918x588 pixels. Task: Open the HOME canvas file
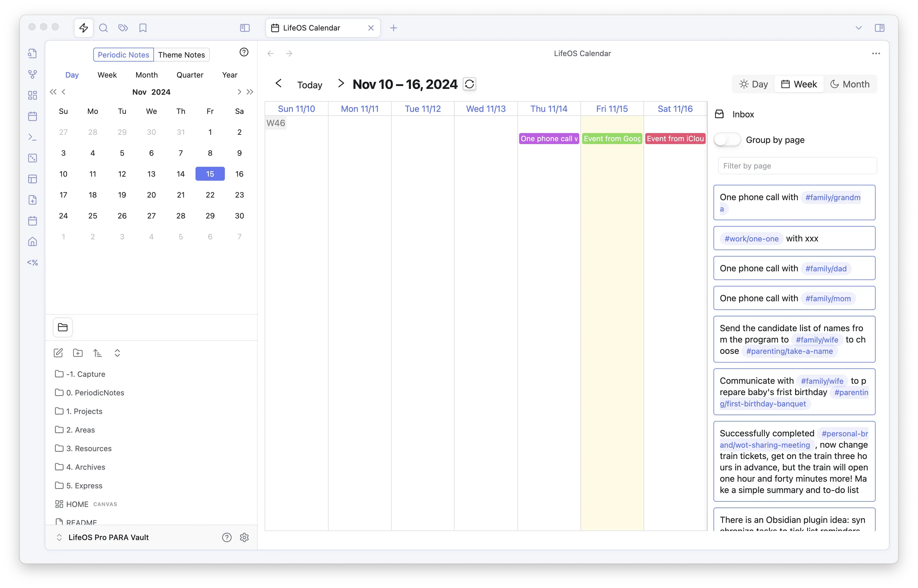[x=86, y=504]
